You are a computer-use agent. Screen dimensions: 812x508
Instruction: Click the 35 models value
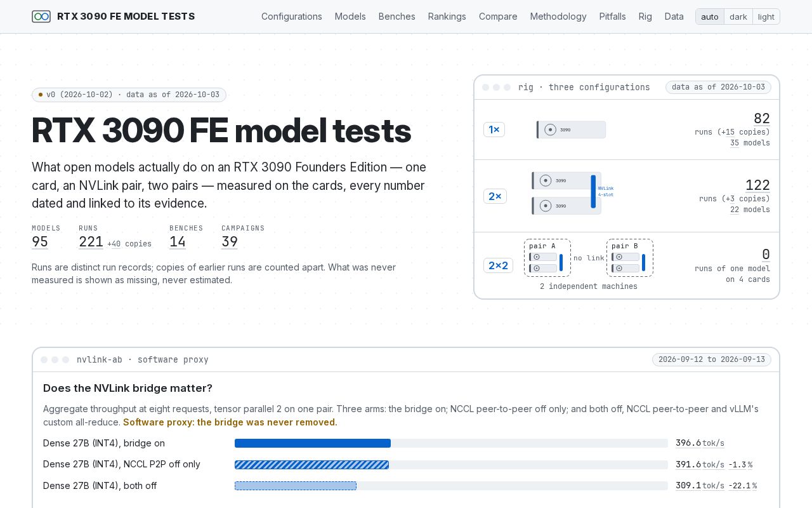735,143
